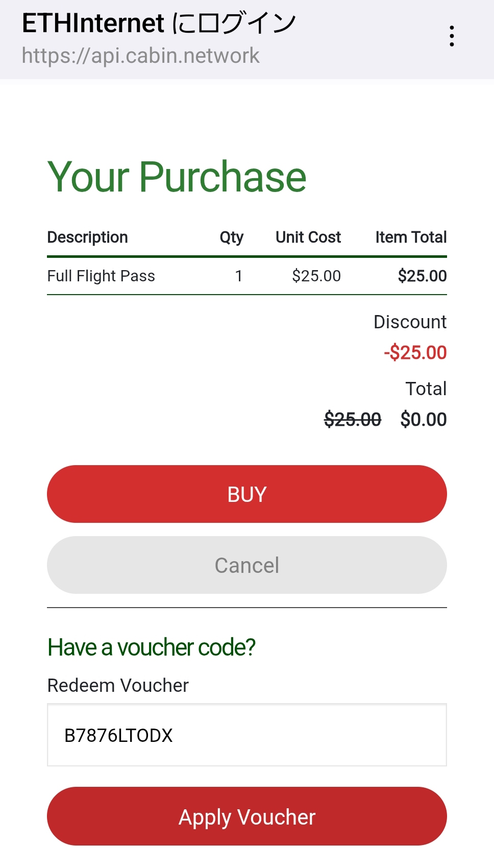Tap the $0.00 final total
The height and width of the screenshot is (868, 494).
[424, 420]
